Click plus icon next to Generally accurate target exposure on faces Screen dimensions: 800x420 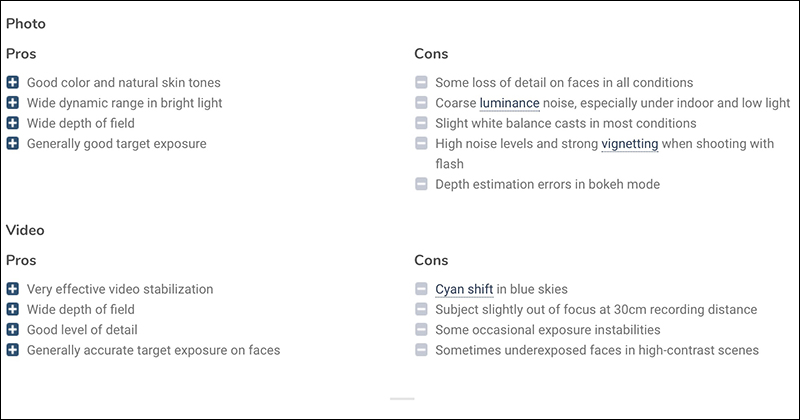(13, 350)
